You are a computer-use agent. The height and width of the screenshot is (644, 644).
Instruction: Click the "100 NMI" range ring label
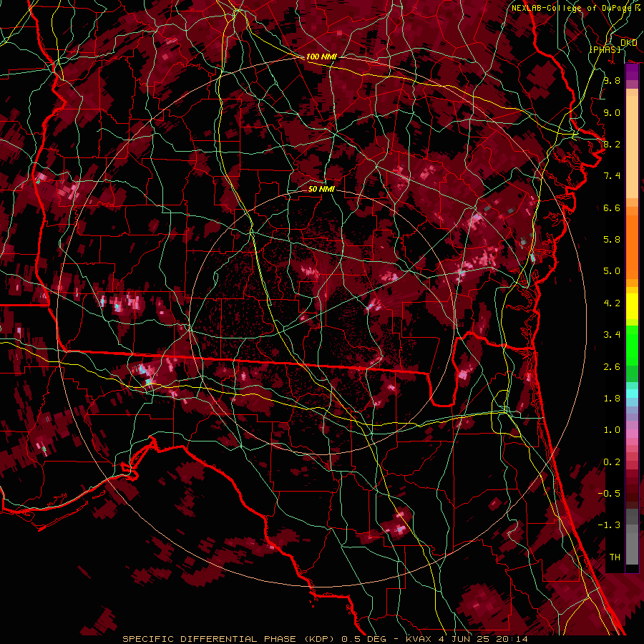coord(321,57)
